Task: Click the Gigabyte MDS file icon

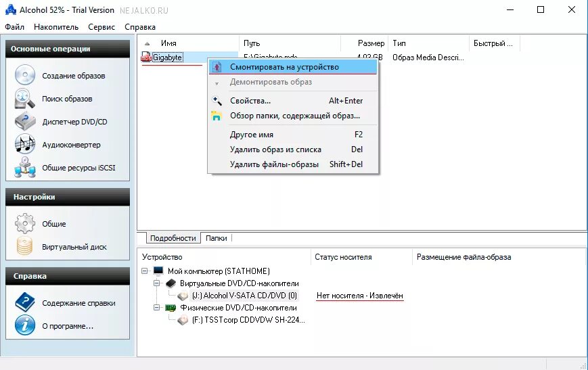Action: pyautogui.click(x=146, y=57)
